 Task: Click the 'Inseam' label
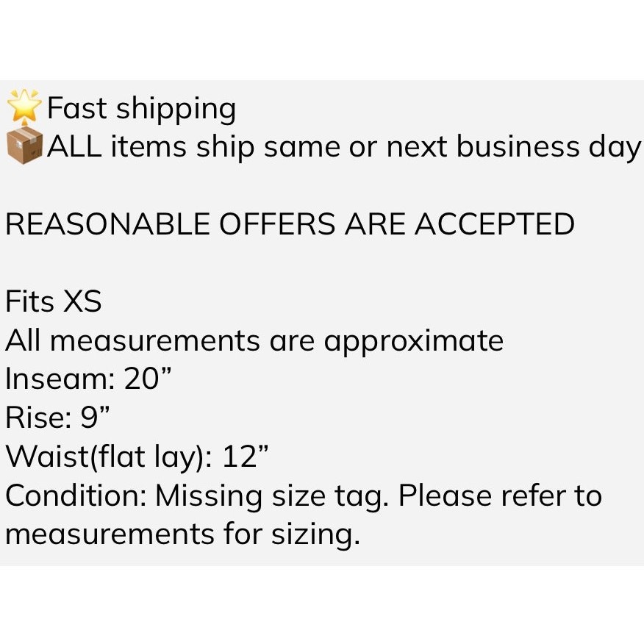[56, 379]
